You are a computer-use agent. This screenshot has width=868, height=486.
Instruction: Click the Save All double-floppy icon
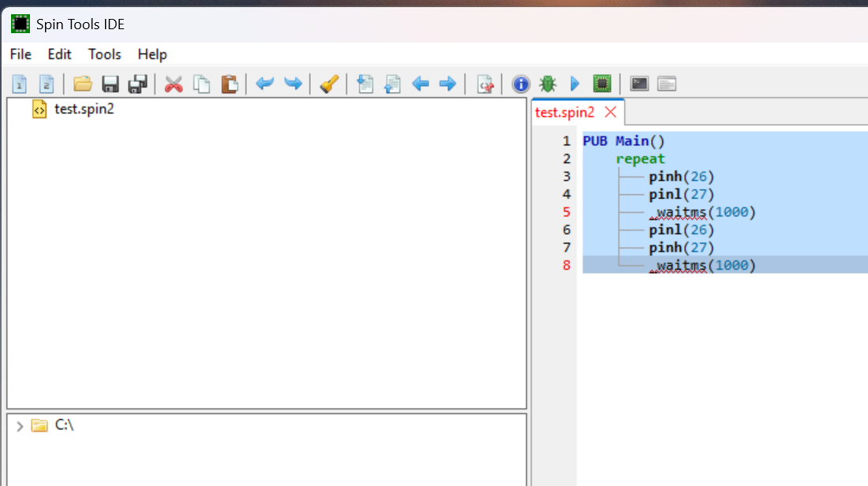click(138, 84)
